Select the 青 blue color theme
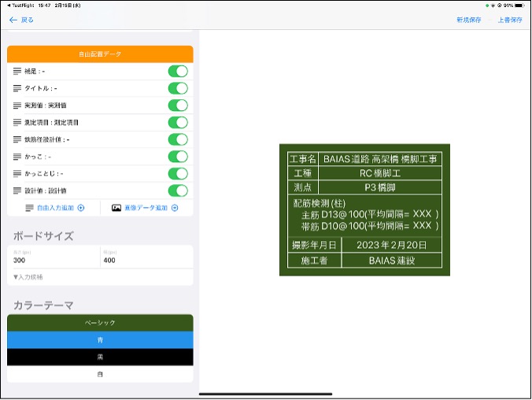 click(100, 340)
